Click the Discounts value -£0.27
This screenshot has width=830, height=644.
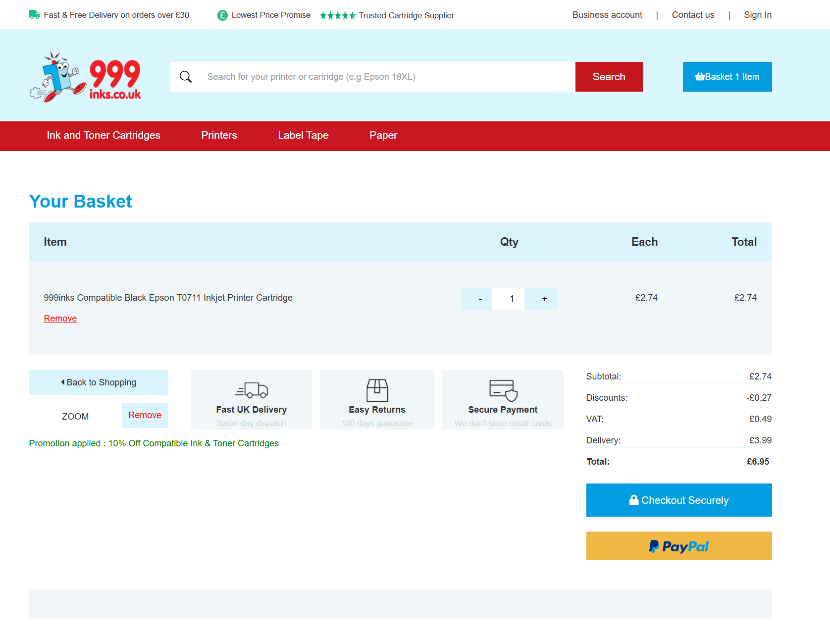pos(759,398)
